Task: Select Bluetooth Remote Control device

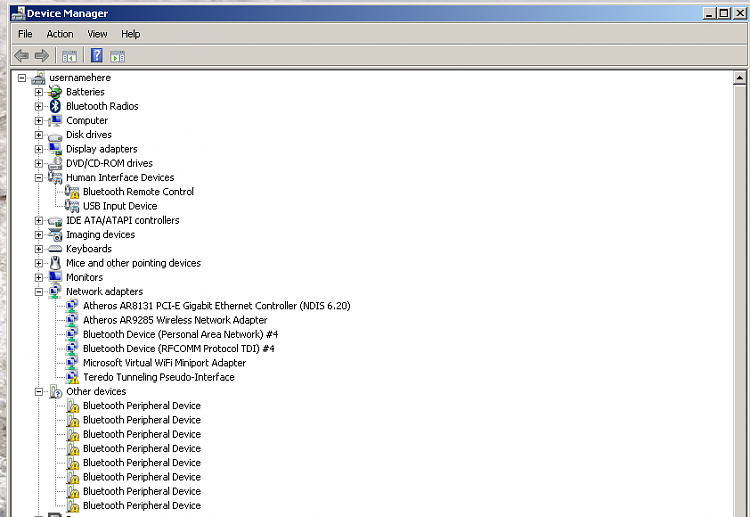Action: tap(138, 192)
